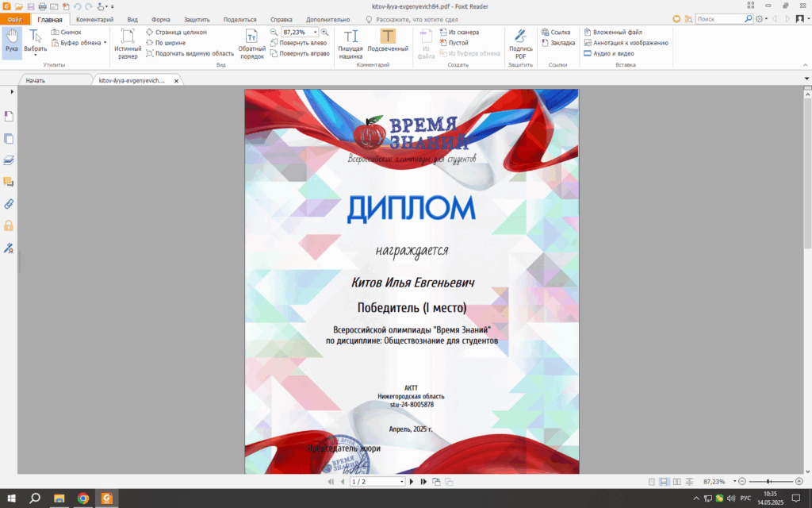Rotate the page with Повернуть влево

coord(299,43)
